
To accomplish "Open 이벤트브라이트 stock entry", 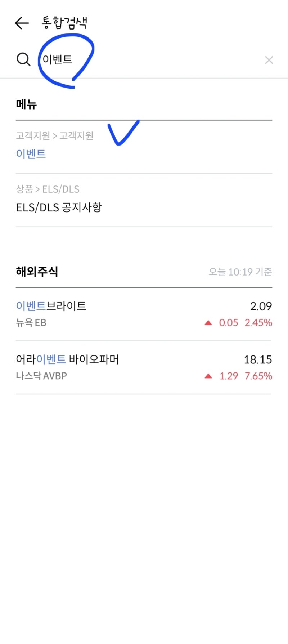I will (144, 314).
